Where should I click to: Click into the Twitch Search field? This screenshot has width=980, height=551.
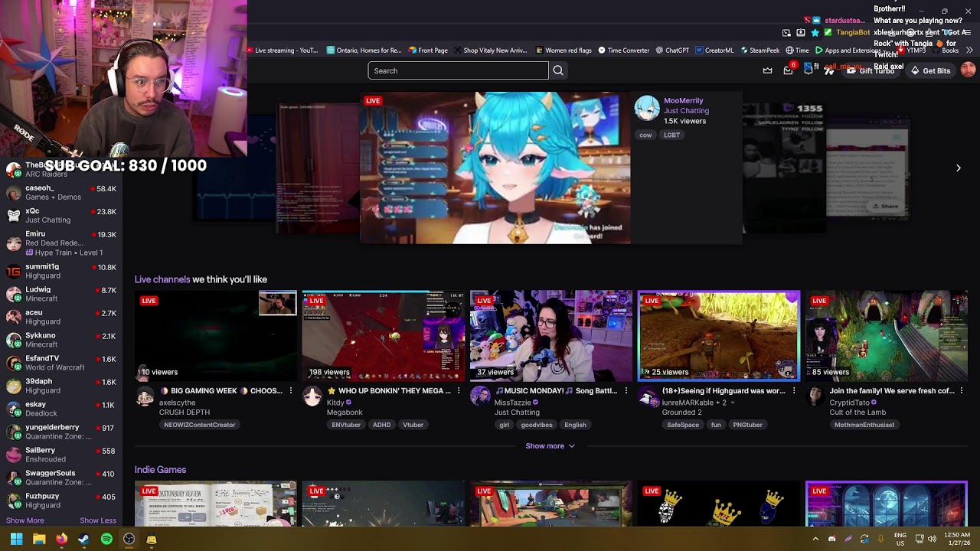tap(458, 70)
